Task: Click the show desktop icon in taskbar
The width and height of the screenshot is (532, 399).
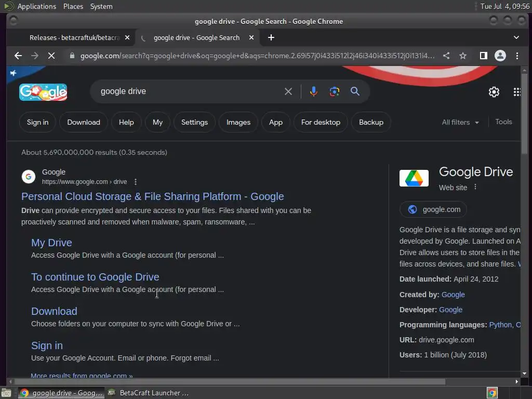Action: point(6,393)
